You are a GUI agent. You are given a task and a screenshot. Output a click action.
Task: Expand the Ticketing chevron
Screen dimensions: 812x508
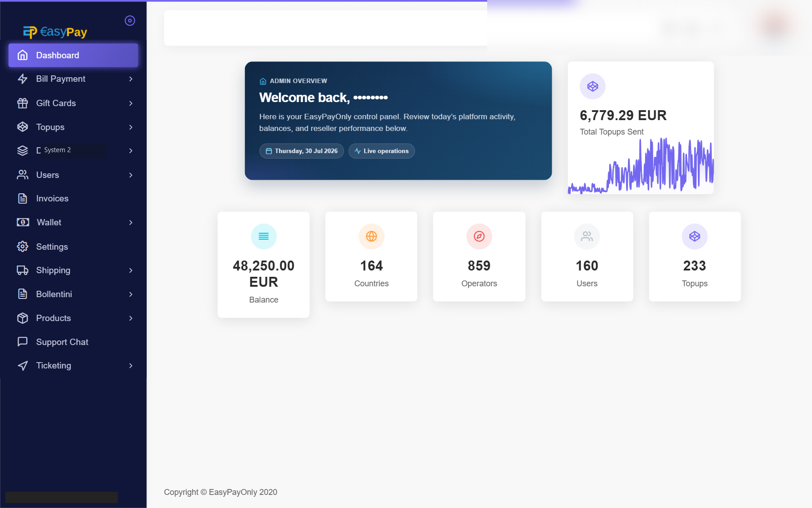pos(131,365)
